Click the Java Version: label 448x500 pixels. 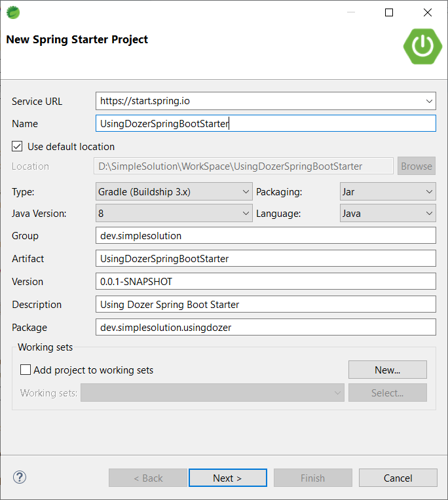pos(39,214)
